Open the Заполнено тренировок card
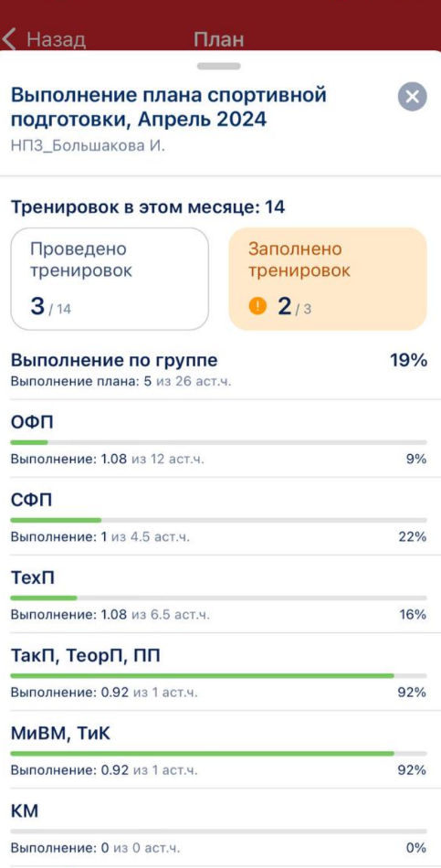This screenshot has height=868, width=441. 328,279
